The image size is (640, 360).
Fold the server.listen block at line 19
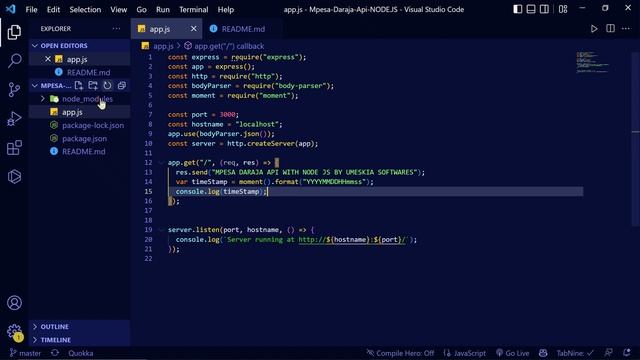(161, 230)
